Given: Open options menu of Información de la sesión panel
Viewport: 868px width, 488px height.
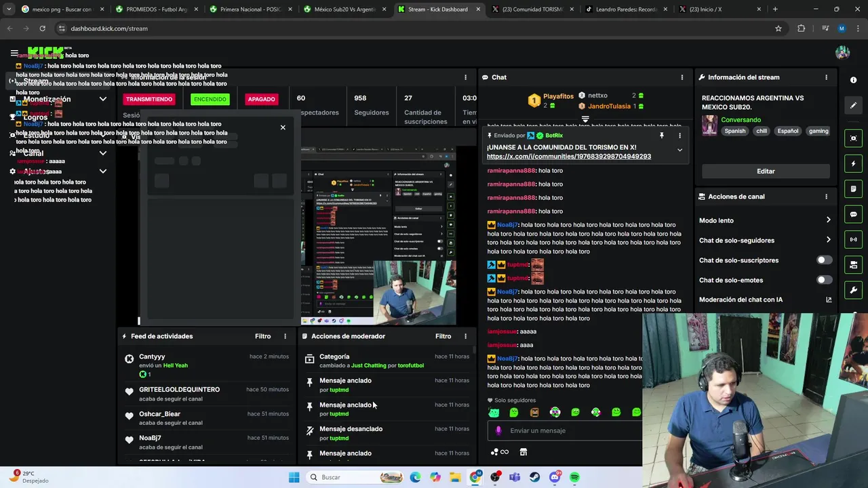Looking at the screenshot, I should [465, 77].
